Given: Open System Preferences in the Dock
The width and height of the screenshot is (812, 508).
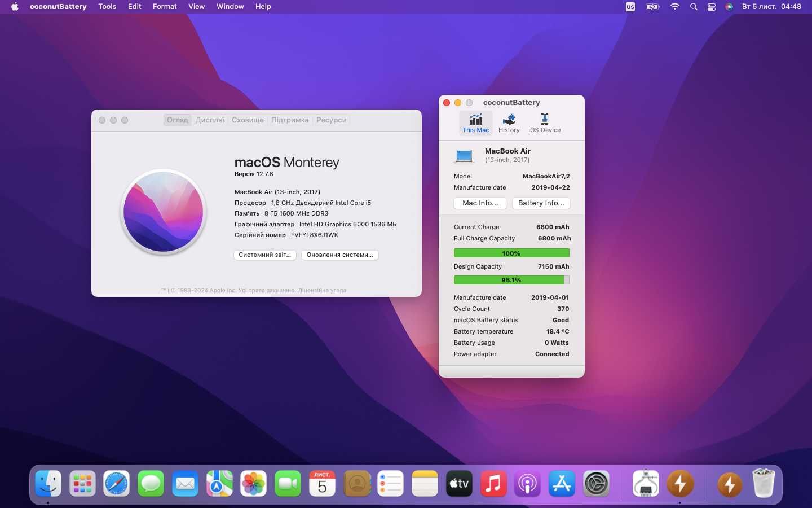Looking at the screenshot, I should pyautogui.click(x=596, y=484).
